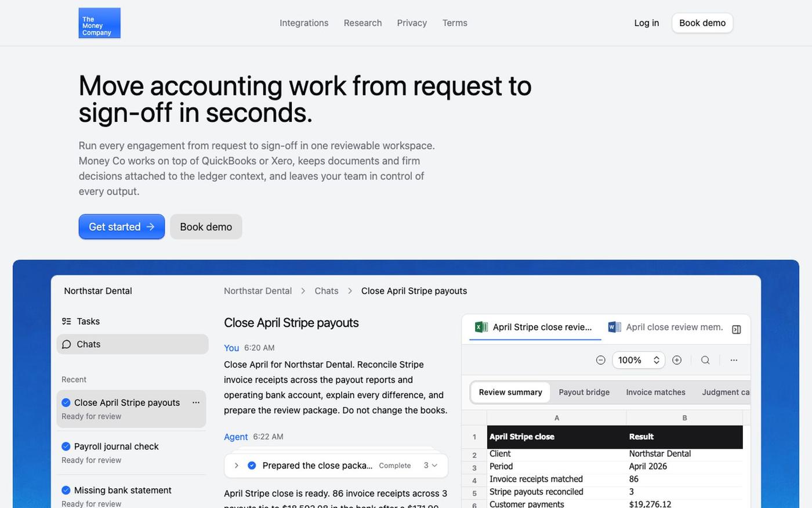Click the Agent sender label

[236, 437]
